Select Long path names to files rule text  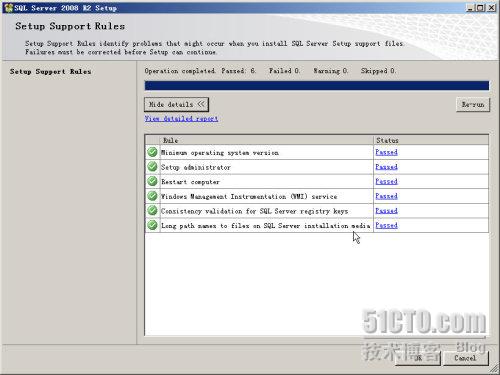coord(266,226)
